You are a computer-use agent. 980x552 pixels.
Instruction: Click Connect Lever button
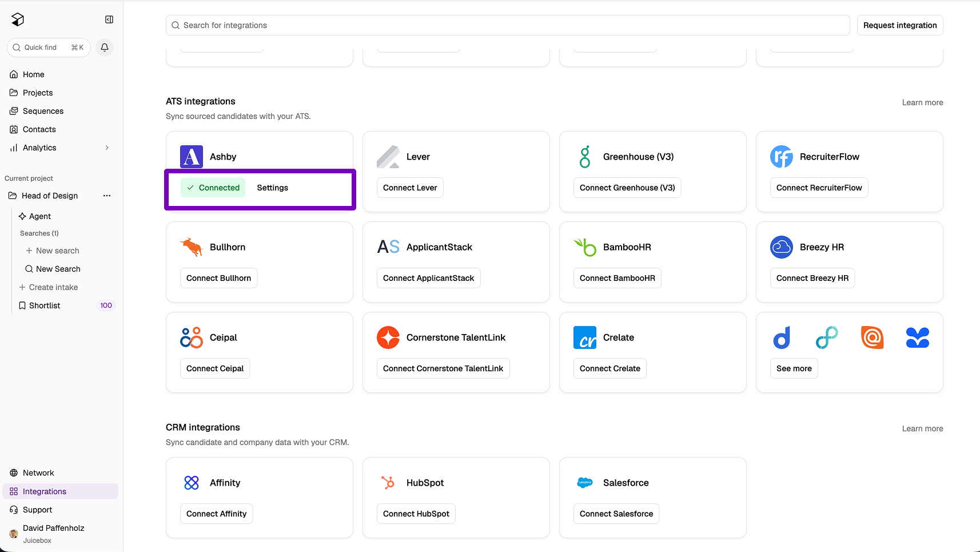click(x=410, y=188)
